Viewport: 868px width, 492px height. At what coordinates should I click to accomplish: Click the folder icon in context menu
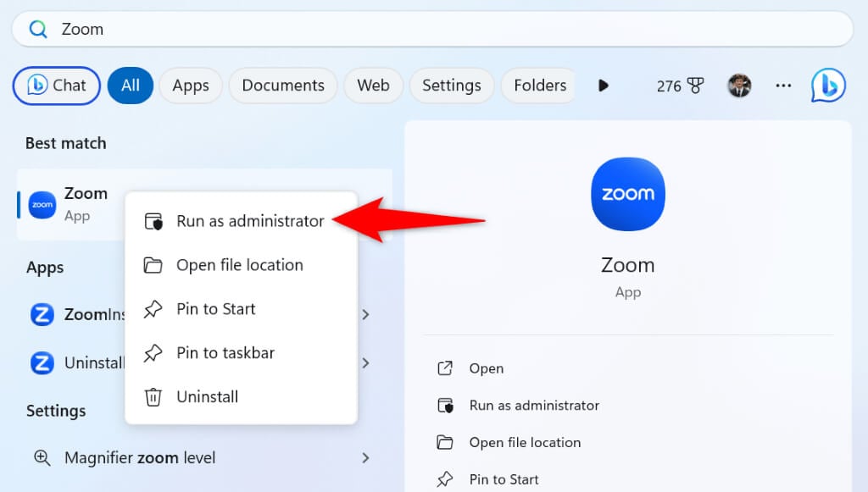pyautogui.click(x=153, y=265)
